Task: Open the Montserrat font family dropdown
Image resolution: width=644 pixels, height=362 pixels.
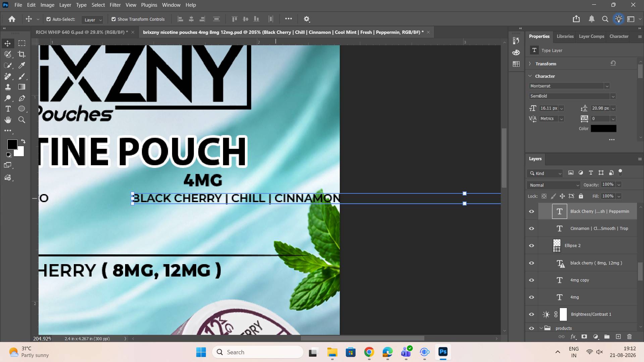Action: (569, 86)
